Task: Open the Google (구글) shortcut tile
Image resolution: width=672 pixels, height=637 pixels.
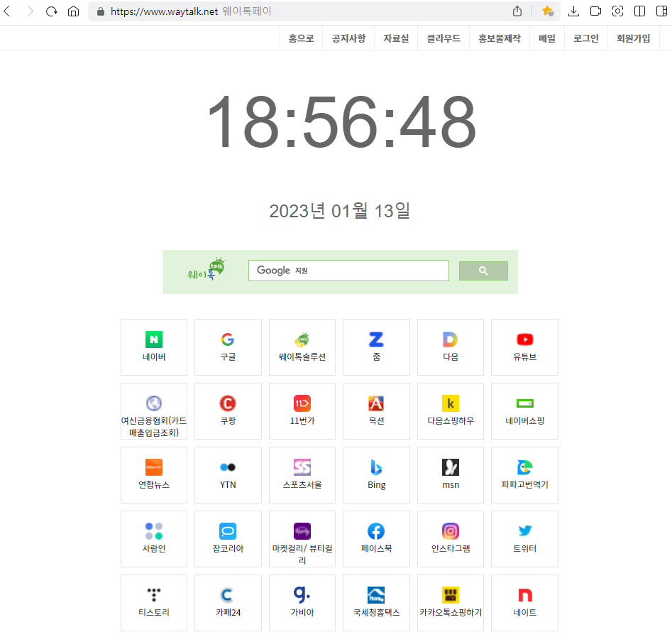Action: (228, 347)
